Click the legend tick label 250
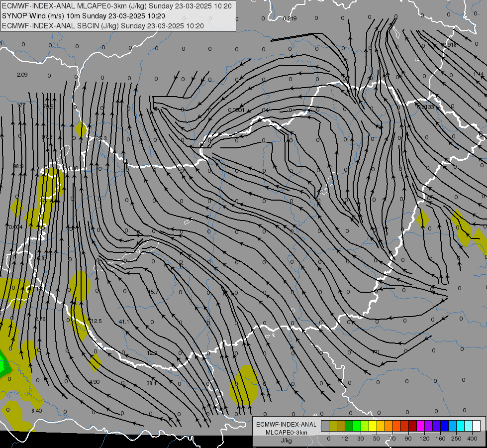Screen dimensions: 487x448 coord(456,439)
